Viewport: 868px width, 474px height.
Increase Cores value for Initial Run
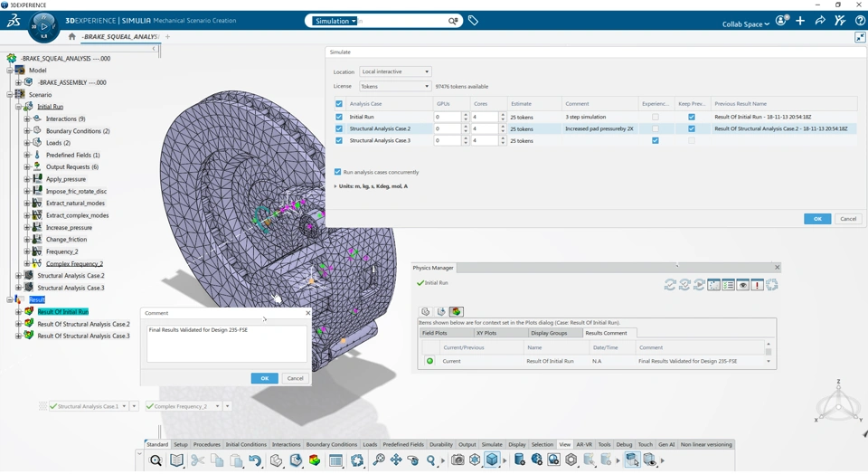coord(503,115)
